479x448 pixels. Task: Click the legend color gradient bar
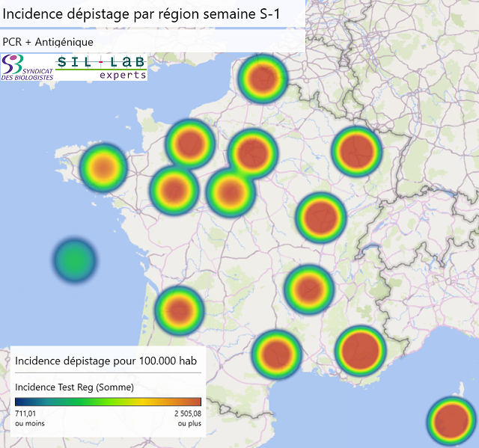click(x=108, y=402)
